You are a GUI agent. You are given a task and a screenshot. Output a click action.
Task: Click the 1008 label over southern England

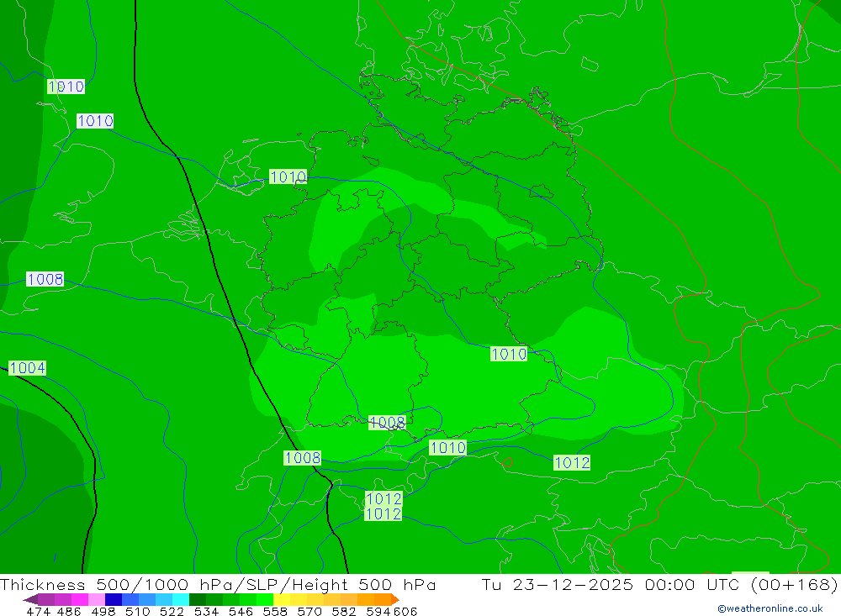pos(45,279)
